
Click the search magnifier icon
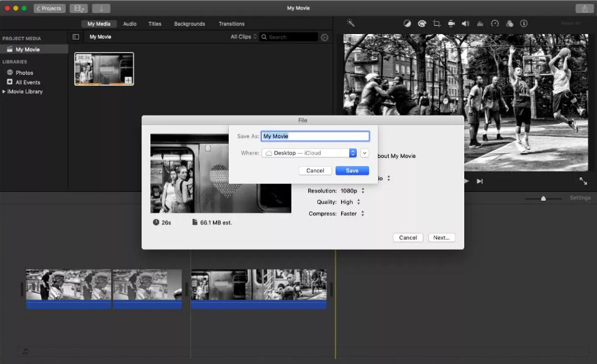(x=264, y=37)
